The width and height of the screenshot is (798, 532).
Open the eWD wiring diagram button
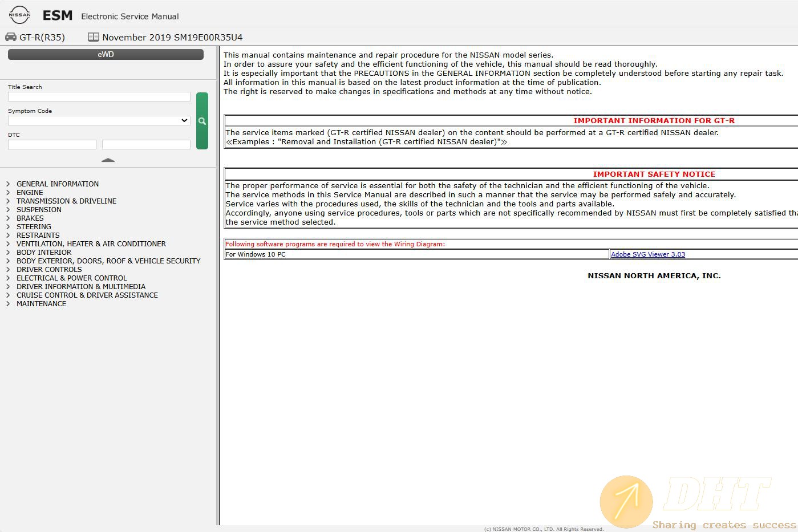[106, 54]
